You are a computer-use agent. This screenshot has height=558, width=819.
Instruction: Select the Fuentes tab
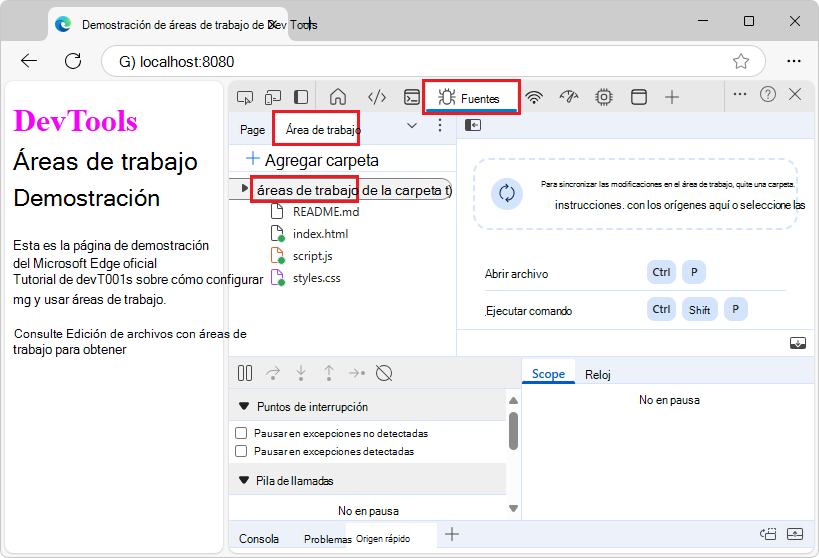pyautogui.click(x=471, y=98)
